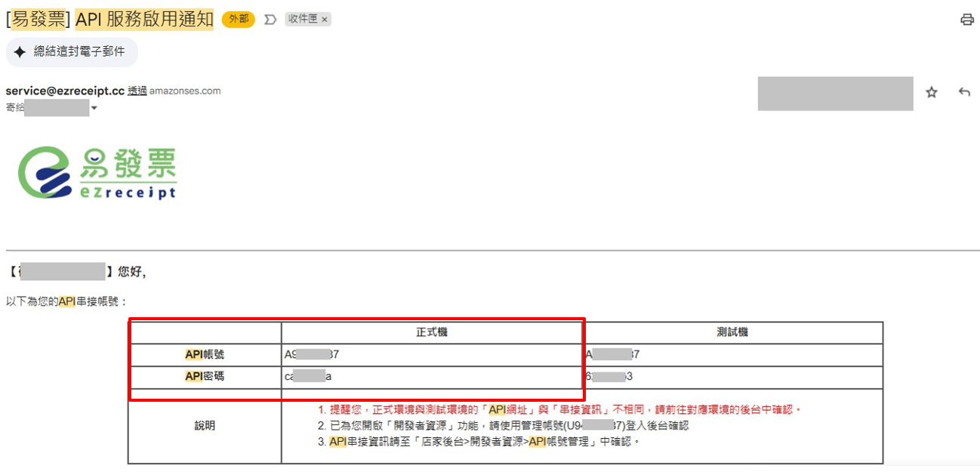The height and width of the screenshot is (472, 980).
Task: Click the 易發票 ezreceipt logo image
Action: coord(97,173)
